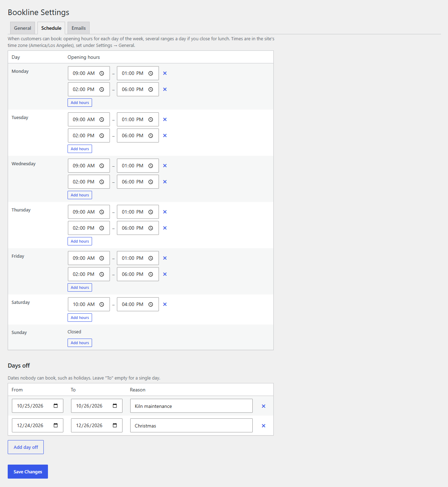Remove Saturday's 10:00 AM–04:00 PM range
The width and height of the screenshot is (448, 487).
tap(165, 304)
